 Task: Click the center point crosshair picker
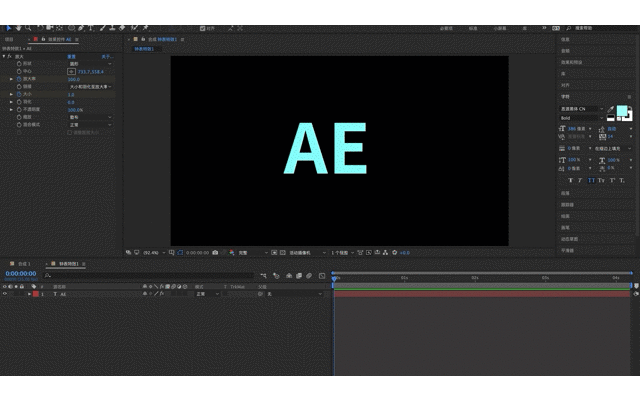pos(71,71)
